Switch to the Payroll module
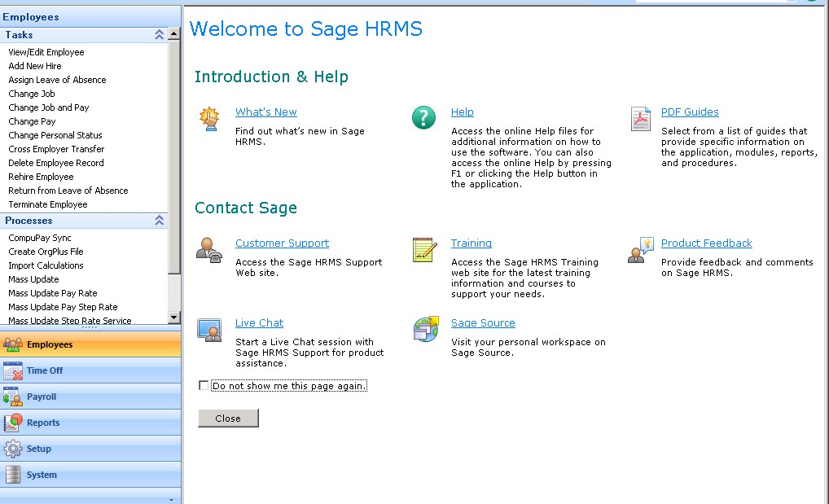Screen dimensions: 829x504 click(90, 397)
